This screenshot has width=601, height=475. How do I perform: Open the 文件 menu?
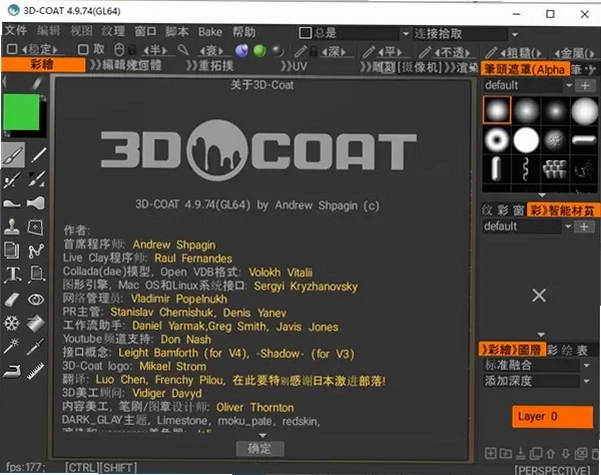pos(16,30)
